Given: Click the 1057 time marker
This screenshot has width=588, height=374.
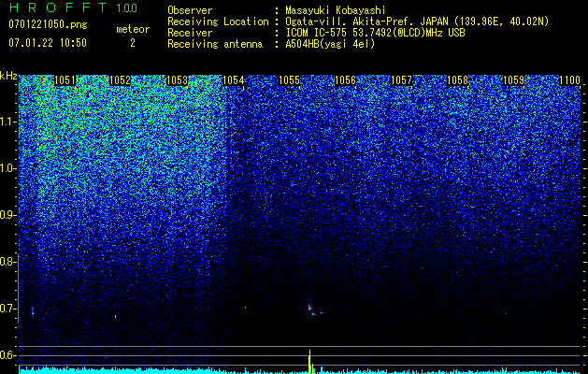Looking at the screenshot, I should tap(401, 80).
